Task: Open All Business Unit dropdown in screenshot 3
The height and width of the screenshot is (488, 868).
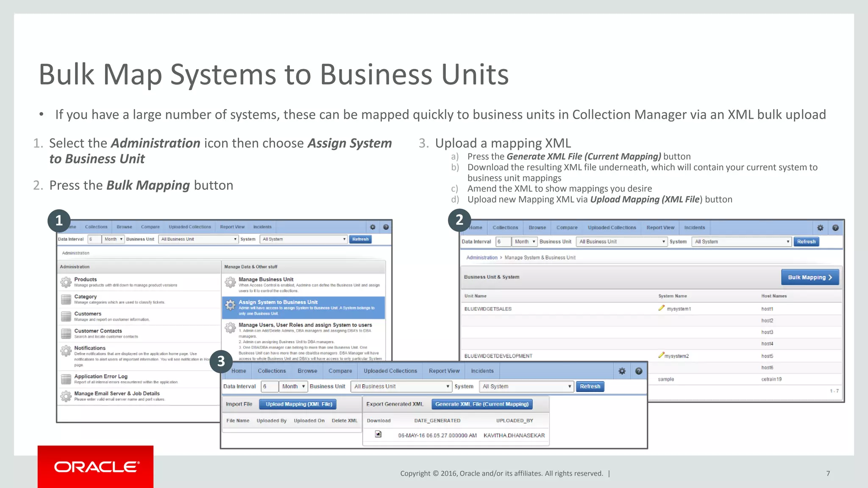Action: [x=401, y=387]
